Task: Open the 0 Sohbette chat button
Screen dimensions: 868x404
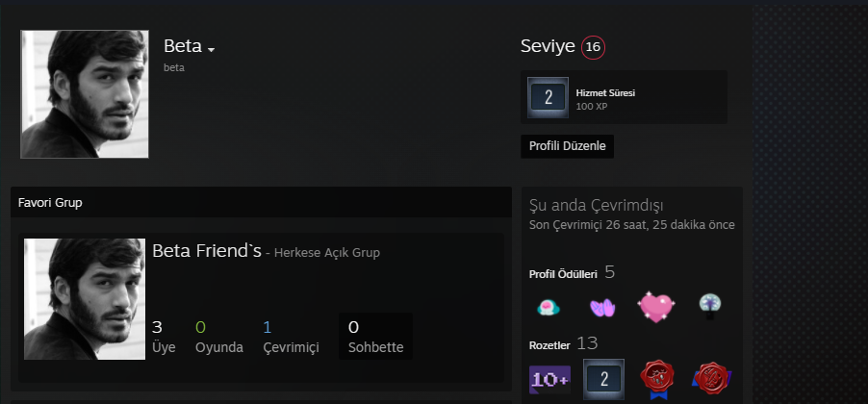Action: (375, 337)
